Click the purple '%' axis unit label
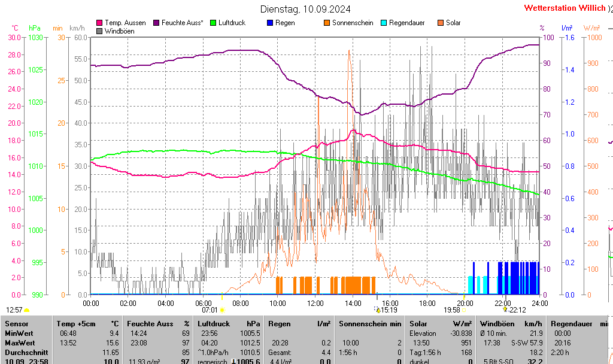Image resolution: width=613 pixels, height=364 pixels. point(542,28)
